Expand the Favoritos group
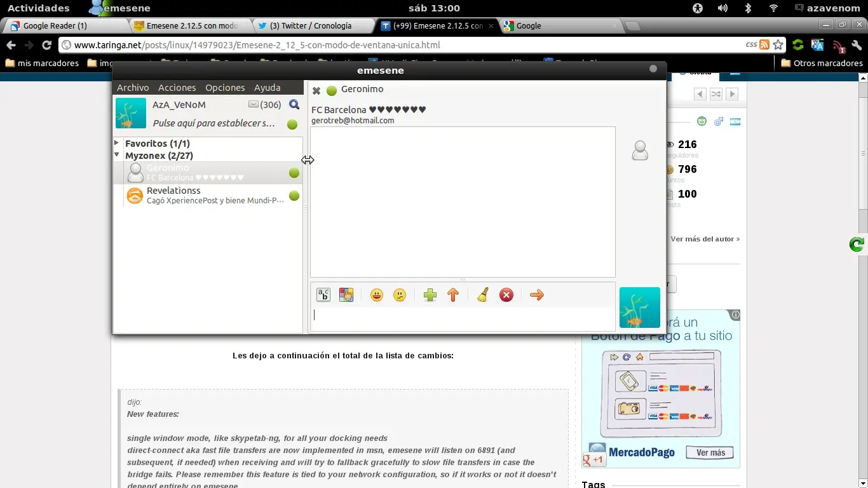 pyautogui.click(x=116, y=143)
